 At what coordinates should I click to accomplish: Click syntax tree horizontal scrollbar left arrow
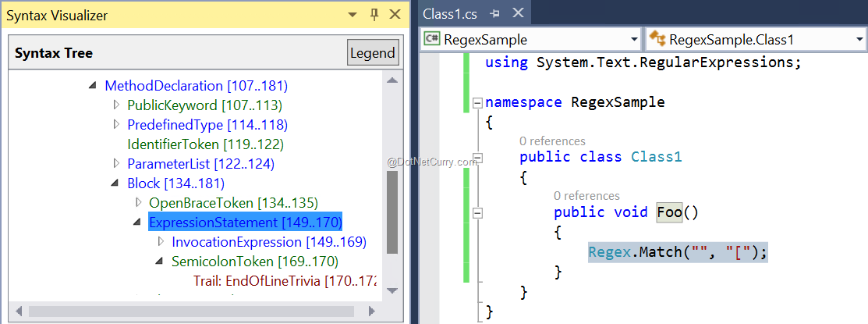(19, 310)
